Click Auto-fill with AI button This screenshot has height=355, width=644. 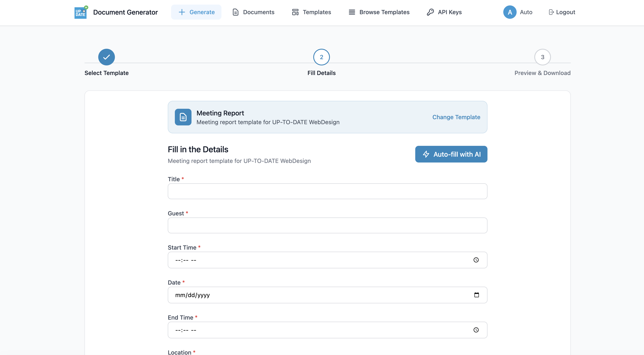pyautogui.click(x=451, y=154)
